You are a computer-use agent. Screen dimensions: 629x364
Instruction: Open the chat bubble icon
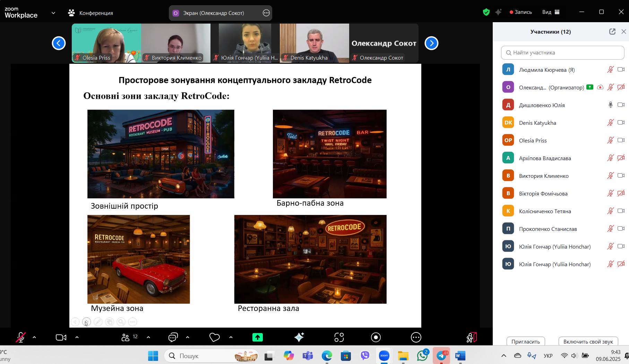[x=173, y=337]
